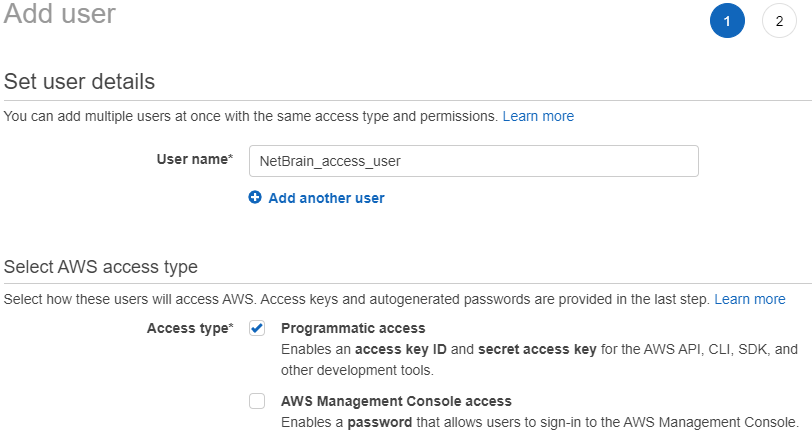The image size is (812, 446).
Task: Click the "AWS Management Console access" label
Action: coord(396,401)
